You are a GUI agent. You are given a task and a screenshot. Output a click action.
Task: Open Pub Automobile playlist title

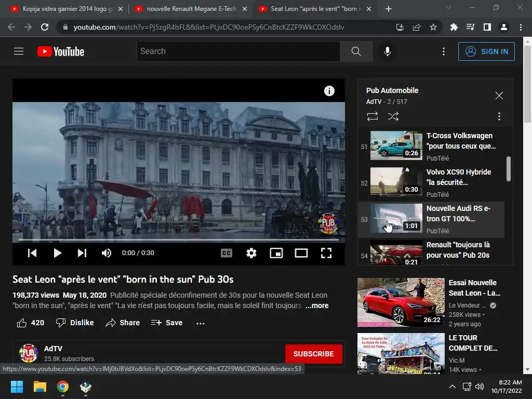[392, 90]
